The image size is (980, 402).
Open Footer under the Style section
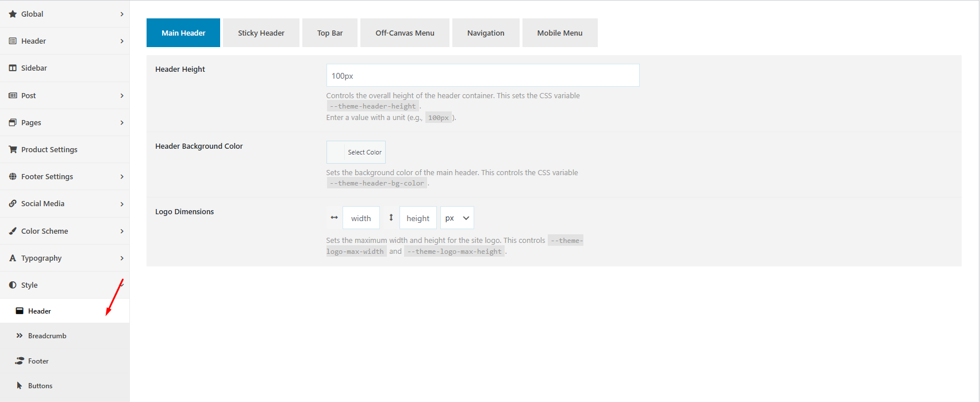(x=39, y=361)
